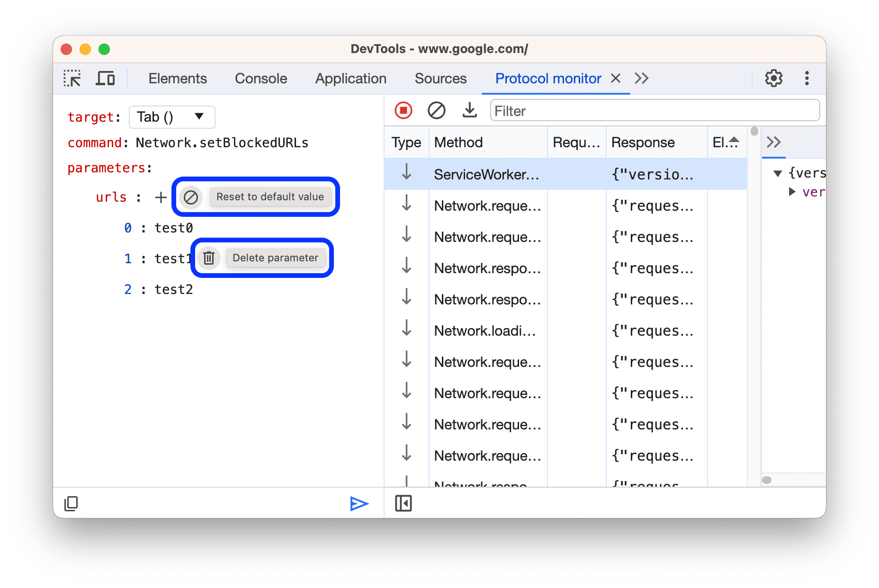This screenshot has width=879, height=588.
Task: Copy the current command
Action: pos(71,503)
